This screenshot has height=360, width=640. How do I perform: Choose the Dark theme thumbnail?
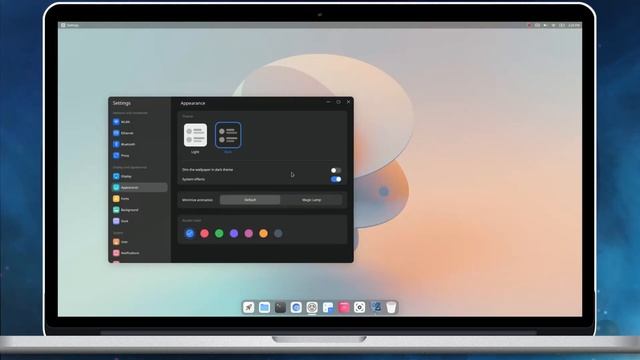tap(228, 135)
